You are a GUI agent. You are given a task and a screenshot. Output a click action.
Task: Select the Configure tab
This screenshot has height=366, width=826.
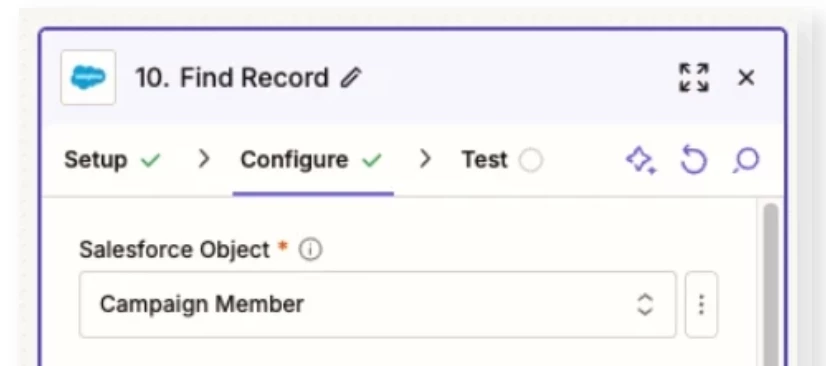tap(294, 160)
